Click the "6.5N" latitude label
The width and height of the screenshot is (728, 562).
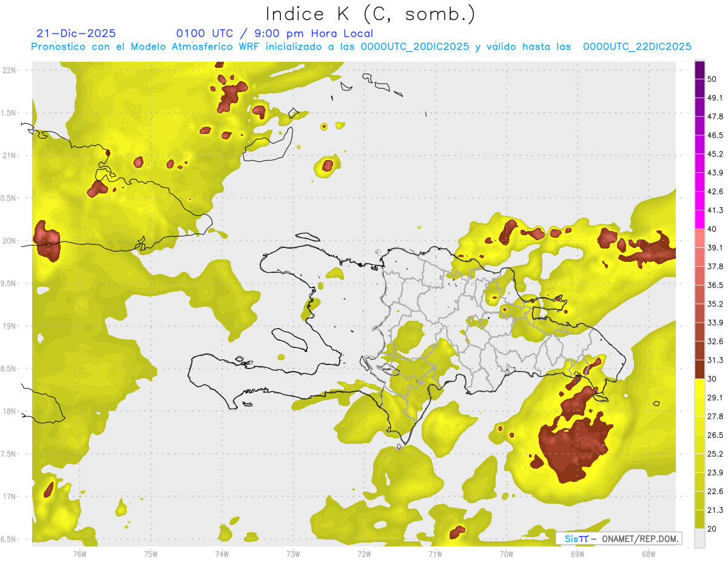(9, 540)
